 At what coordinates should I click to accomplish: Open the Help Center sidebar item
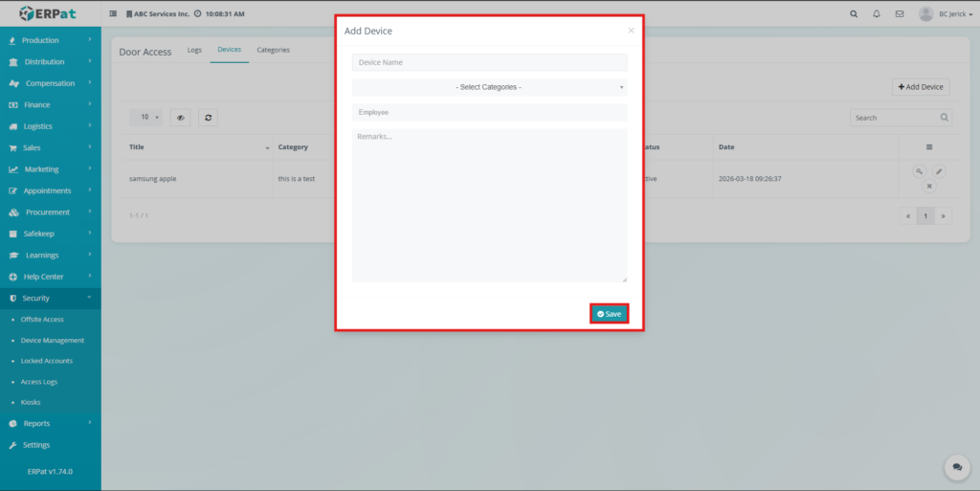[x=50, y=277]
